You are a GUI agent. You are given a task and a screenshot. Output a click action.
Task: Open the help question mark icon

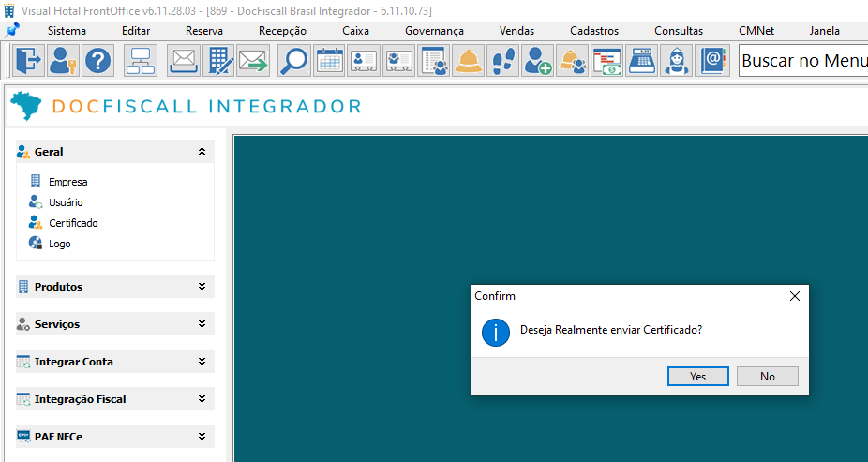pyautogui.click(x=98, y=61)
